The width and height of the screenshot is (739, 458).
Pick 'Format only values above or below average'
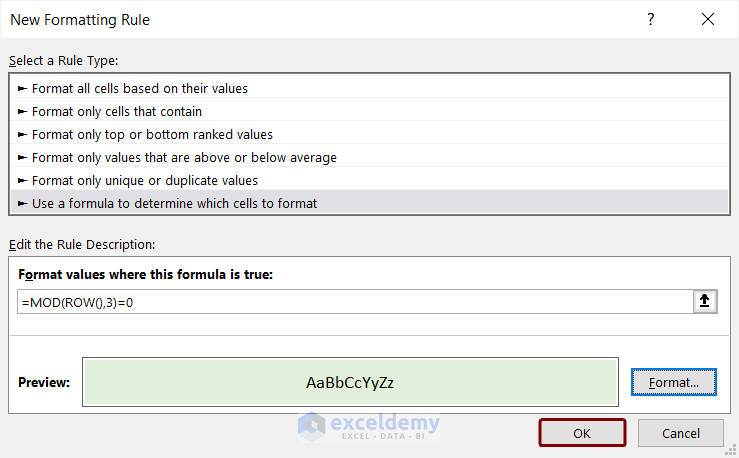(184, 157)
